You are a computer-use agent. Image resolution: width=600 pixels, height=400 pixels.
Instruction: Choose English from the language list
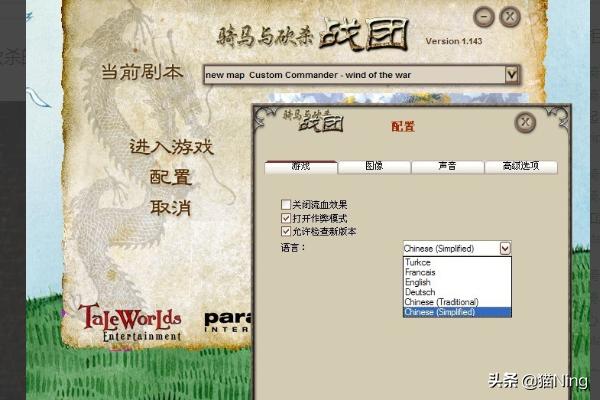tap(457, 282)
